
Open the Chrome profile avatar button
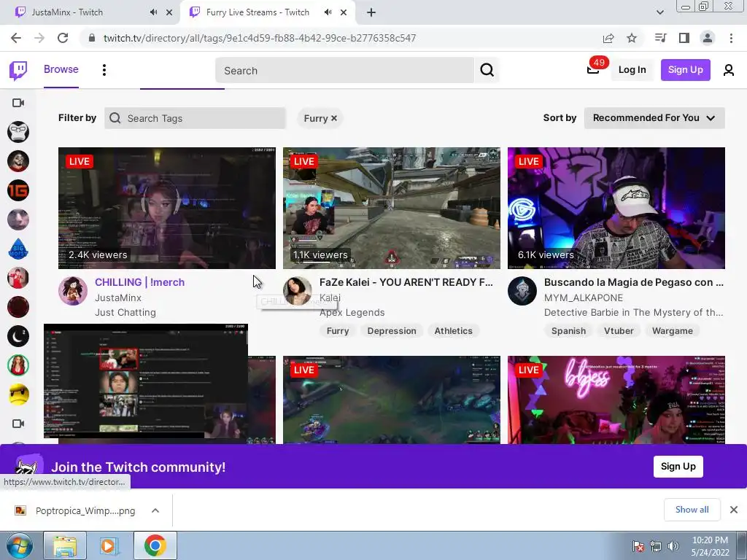tap(708, 38)
